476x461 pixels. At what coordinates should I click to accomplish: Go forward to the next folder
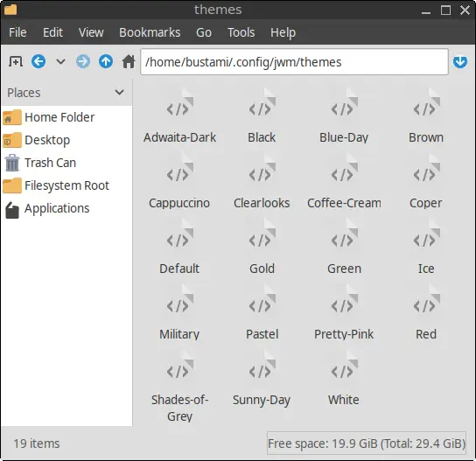(83, 61)
